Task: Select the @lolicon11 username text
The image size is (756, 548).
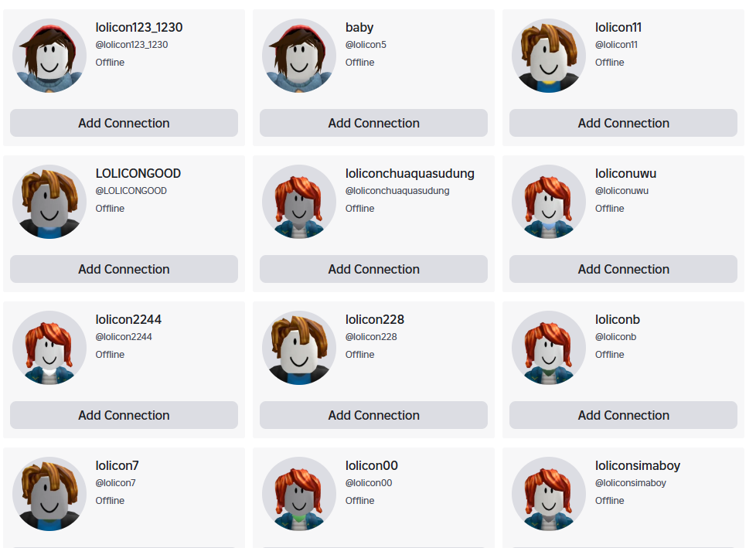Action: pos(616,45)
